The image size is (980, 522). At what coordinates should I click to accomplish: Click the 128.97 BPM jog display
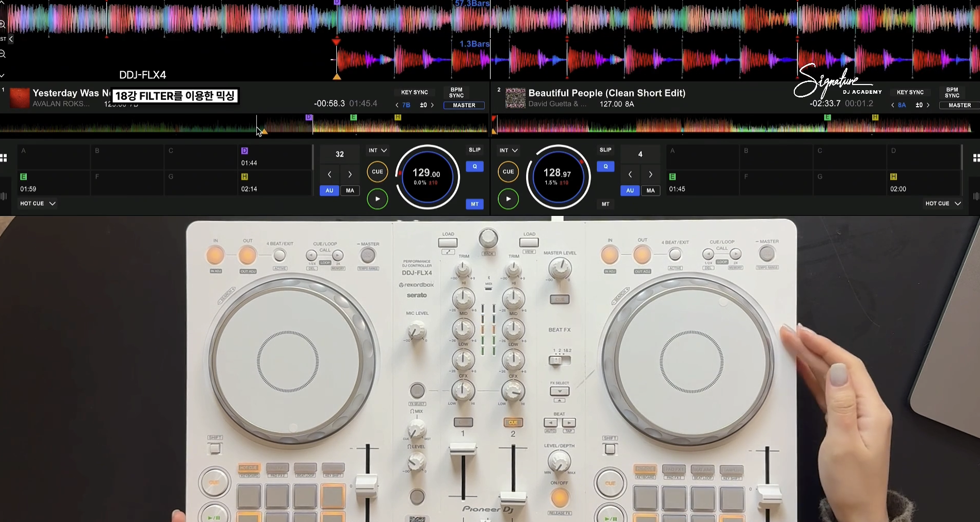tap(558, 177)
